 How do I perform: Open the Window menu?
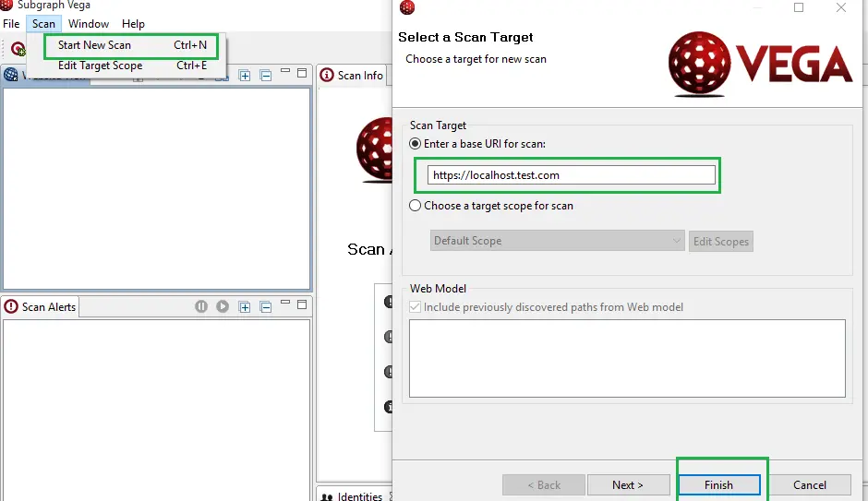tap(89, 24)
